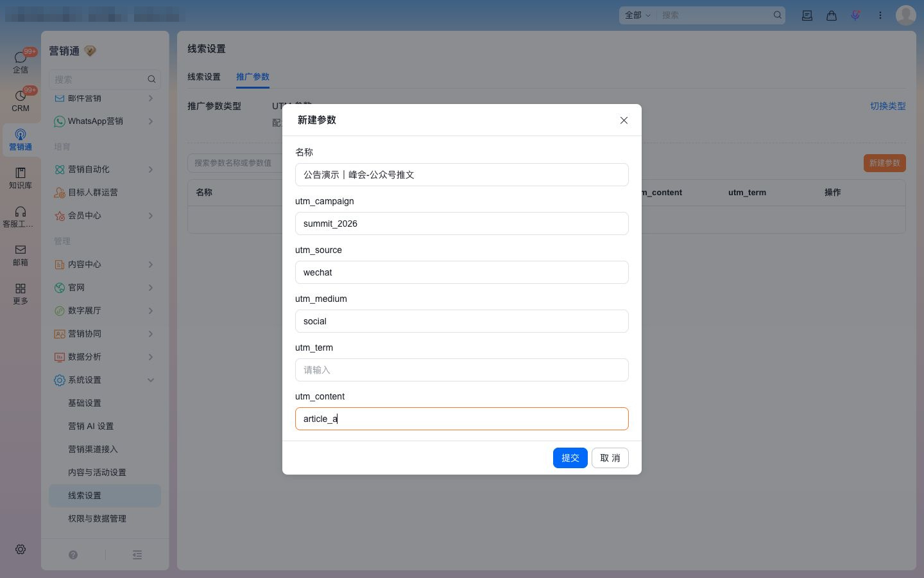Click the 取消 button
This screenshot has height=578, width=924.
(610, 458)
